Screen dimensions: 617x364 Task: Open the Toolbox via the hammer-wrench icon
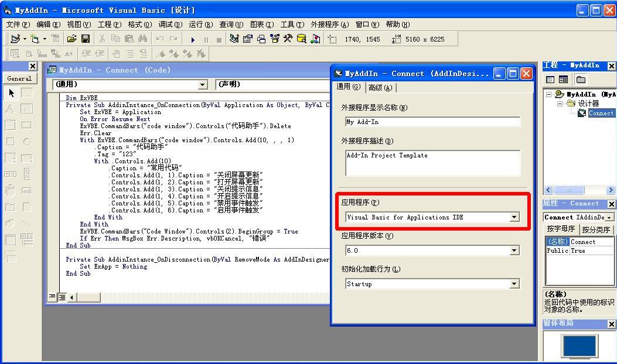click(x=288, y=39)
